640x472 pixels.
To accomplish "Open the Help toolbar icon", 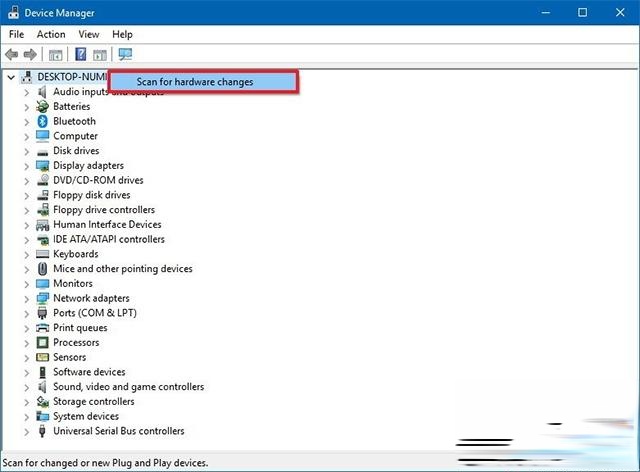I will point(81,54).
